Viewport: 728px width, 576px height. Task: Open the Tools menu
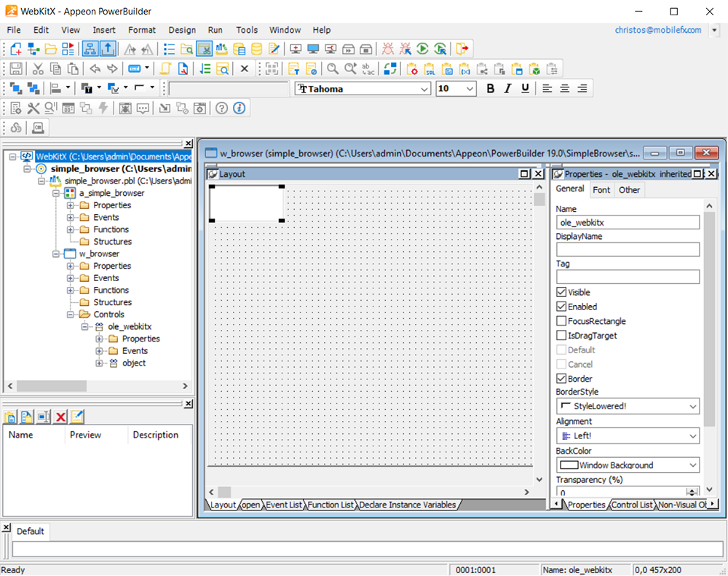click(247, 30)
